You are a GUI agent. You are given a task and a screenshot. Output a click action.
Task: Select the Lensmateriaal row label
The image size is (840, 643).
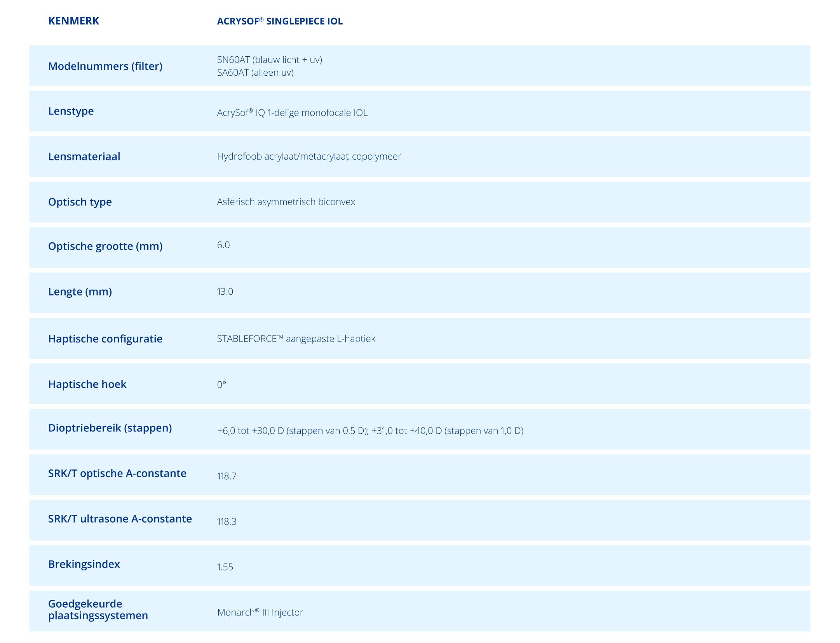pos(84,156)
